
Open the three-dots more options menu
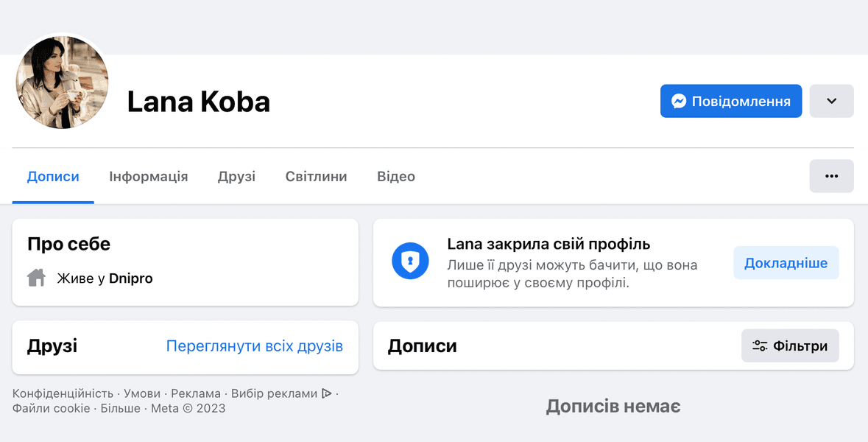point(831,176)
